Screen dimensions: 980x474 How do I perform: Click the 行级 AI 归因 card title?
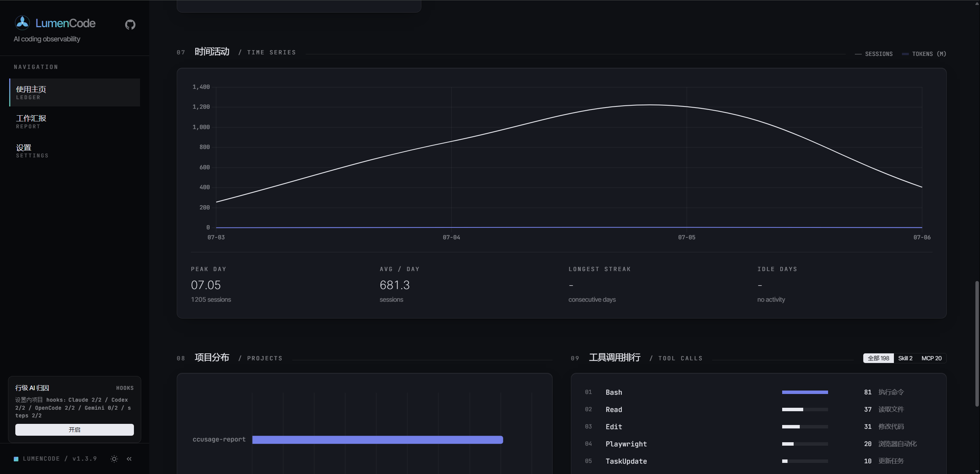coord(32,388)
